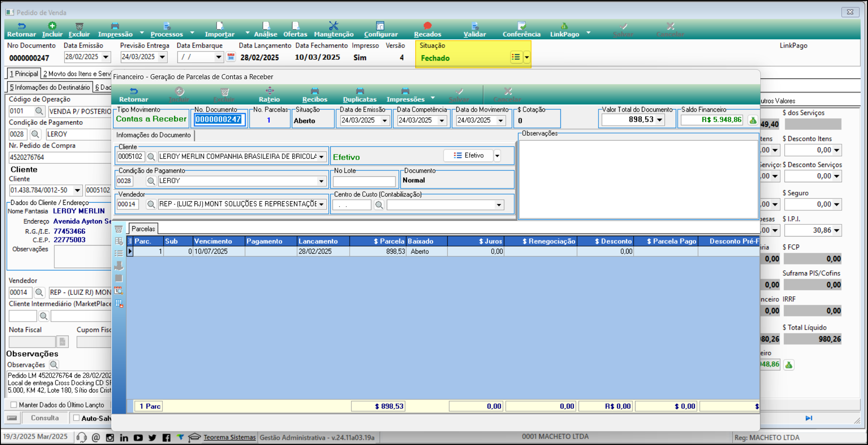Click the Validar toolbar button
This screenshot has height=445, width=868.
coord(474,30)
